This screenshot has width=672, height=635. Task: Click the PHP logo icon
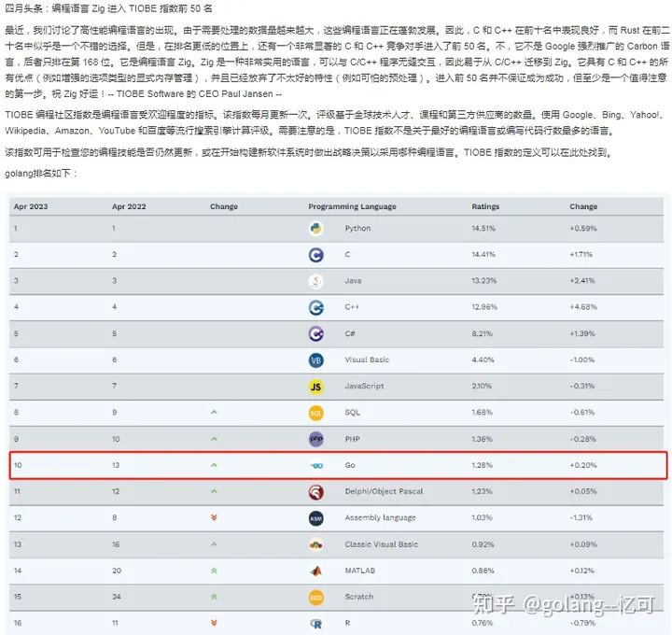[315, 439]
